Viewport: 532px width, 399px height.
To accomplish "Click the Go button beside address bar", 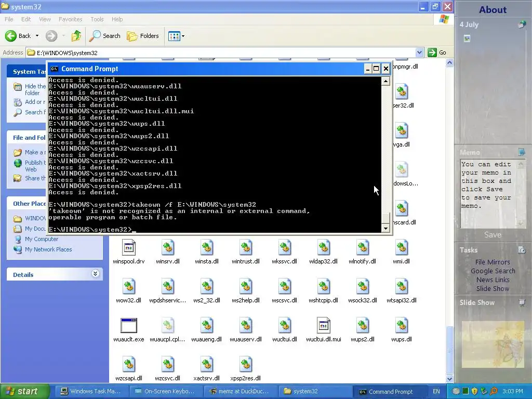I will tap(437, 52).
